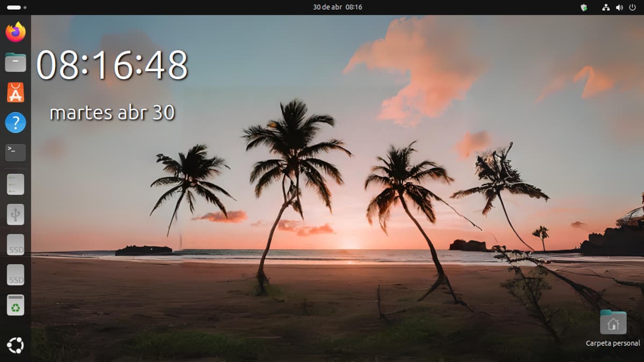This screenshot has width=644, height=362.
Task: Open the calendar from top bar date
Action: pyautogui.click(x=338, y=8)
